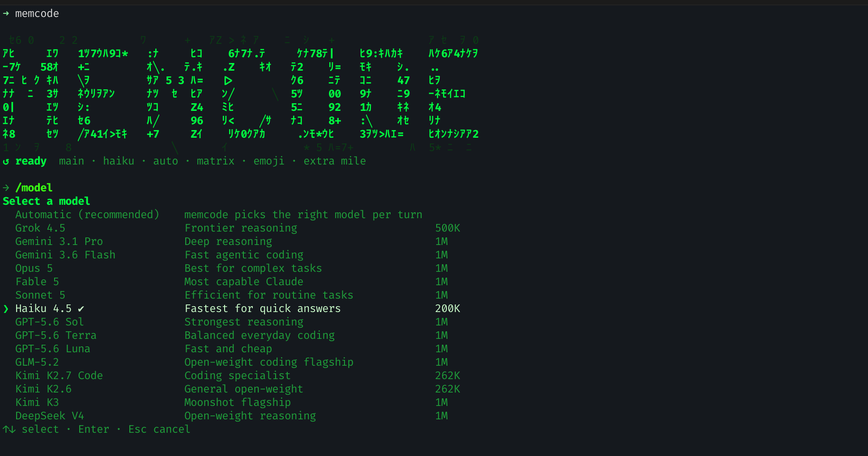
Task: Click the 'select' hint in footer
Action: tap(40, 429)
